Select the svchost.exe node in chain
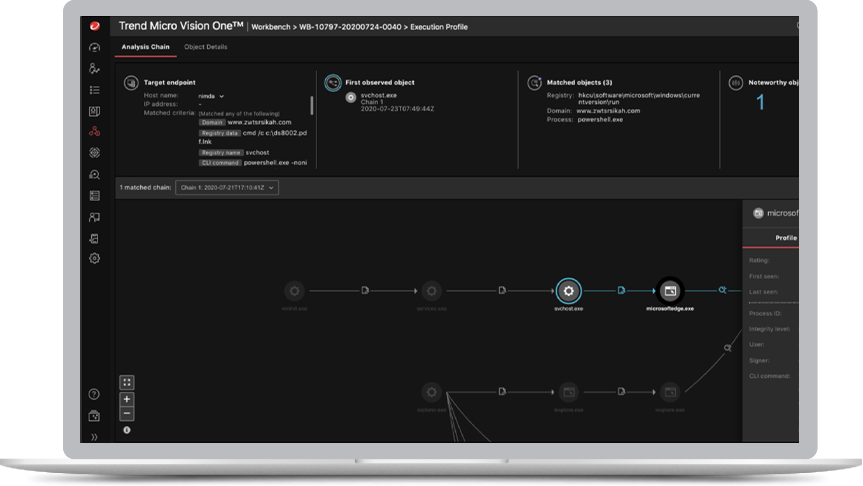This screenshot has width=863, height=486. [568, 291]
